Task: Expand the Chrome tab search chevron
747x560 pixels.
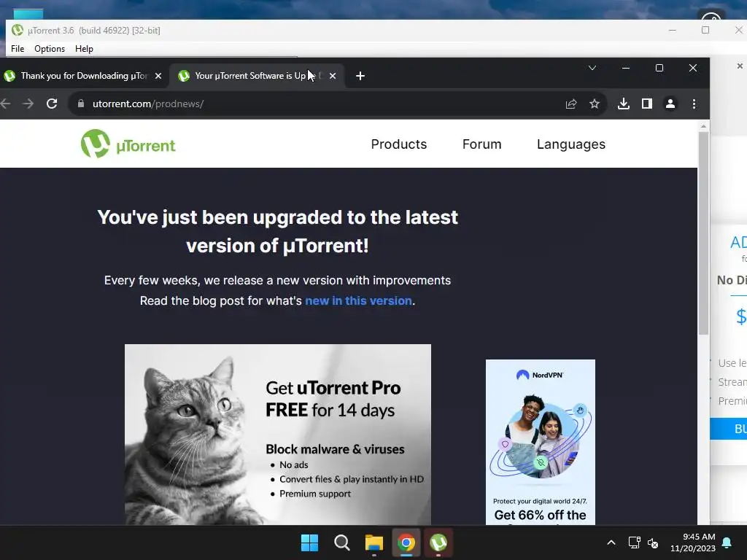Action: (x=592, y=68)
